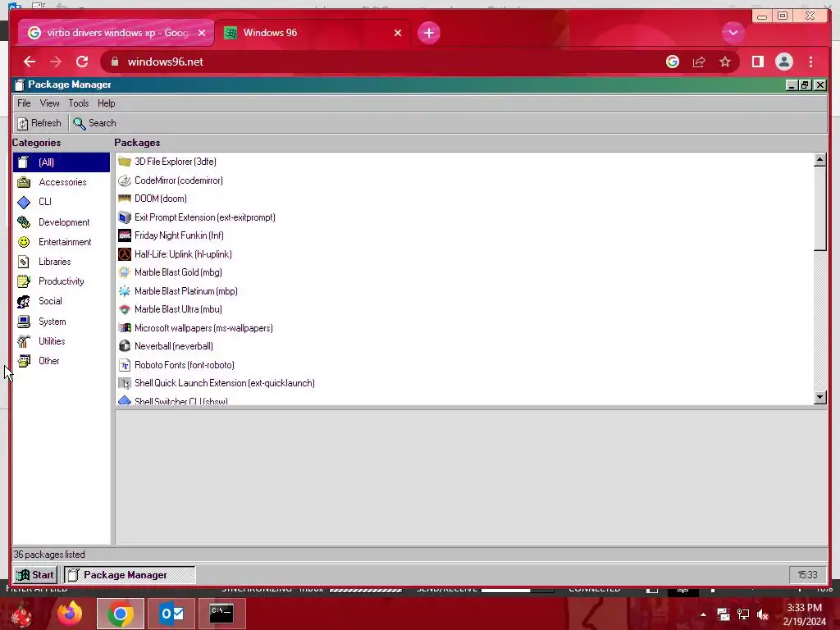Select Marble Blast Ultra (mbu)
The height and width of the screenshot is (630, 840).
click(171, 309)
